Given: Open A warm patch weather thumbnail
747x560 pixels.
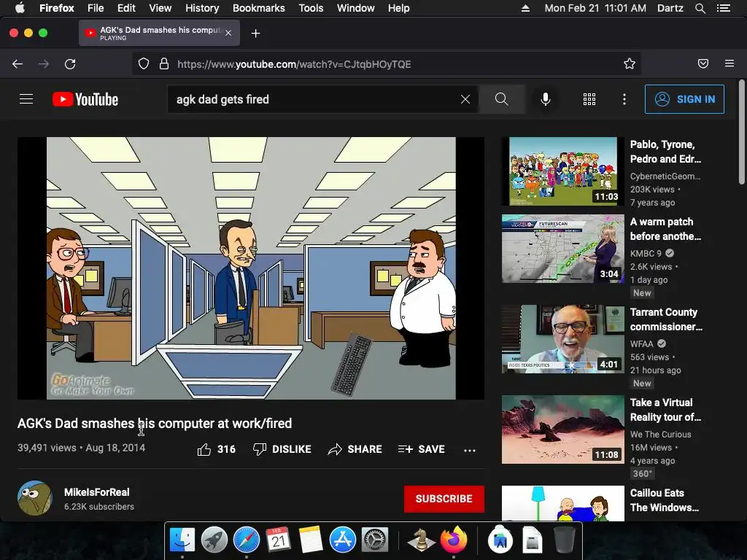Looking at the screenshot, I should [x=562, y=249].
